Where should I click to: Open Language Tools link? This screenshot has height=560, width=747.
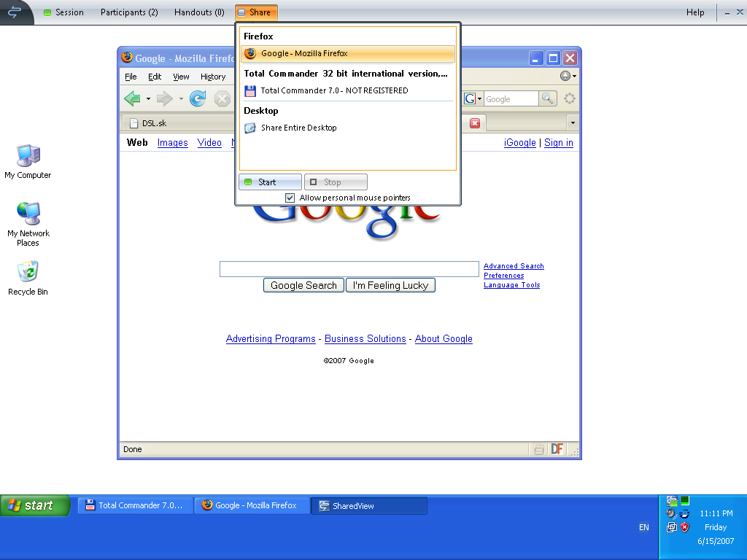pyautogui.click(x=511, y=285)
